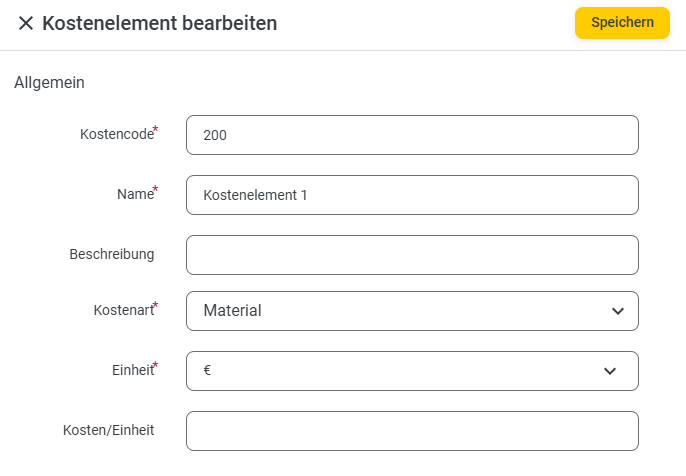The image size is (686, 476).
Task: Click into the Kostencode input field
Action: (412, 135)
